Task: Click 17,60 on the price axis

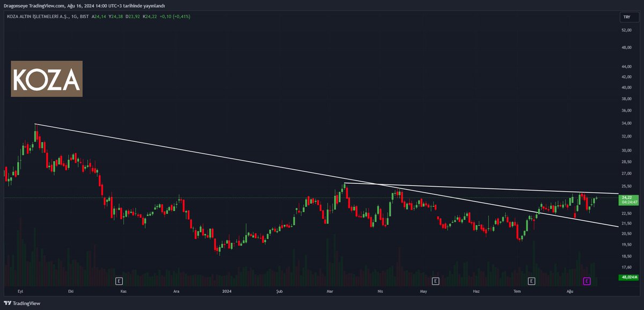Action: tap(626, 267)
